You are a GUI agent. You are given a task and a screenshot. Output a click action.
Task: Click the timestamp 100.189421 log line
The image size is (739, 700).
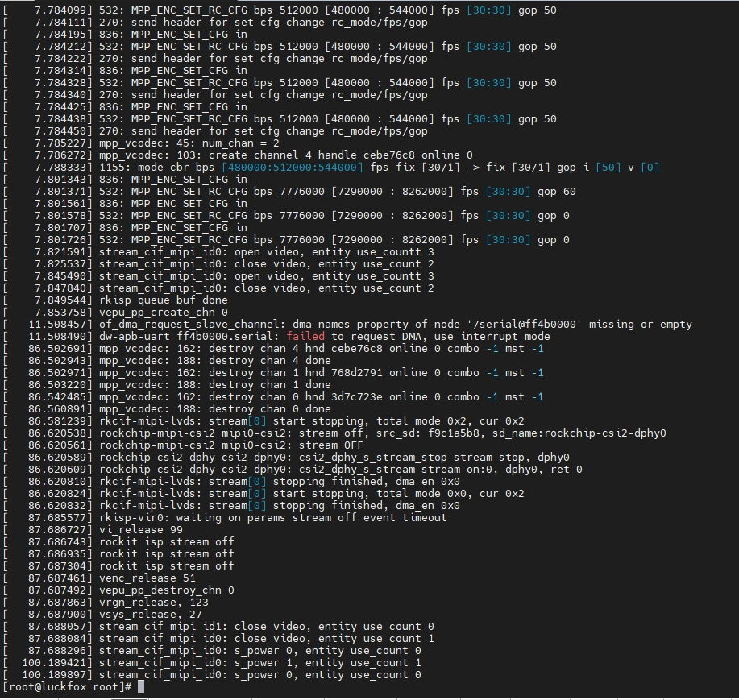click(212, 663)
